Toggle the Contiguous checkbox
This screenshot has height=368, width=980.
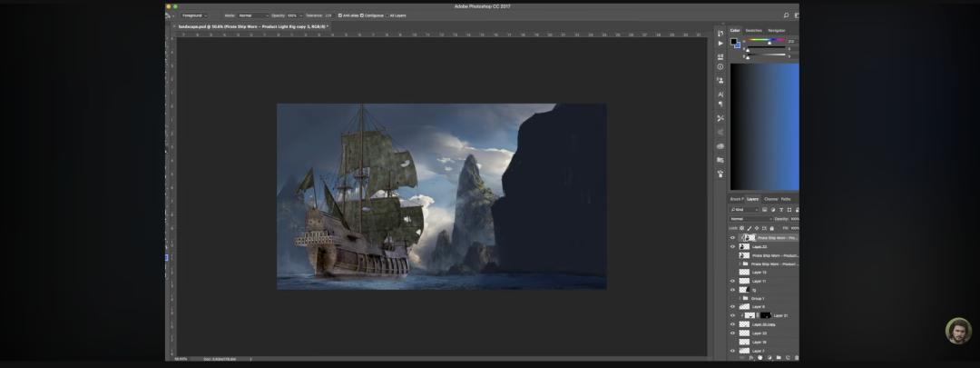tap(362, 15)
